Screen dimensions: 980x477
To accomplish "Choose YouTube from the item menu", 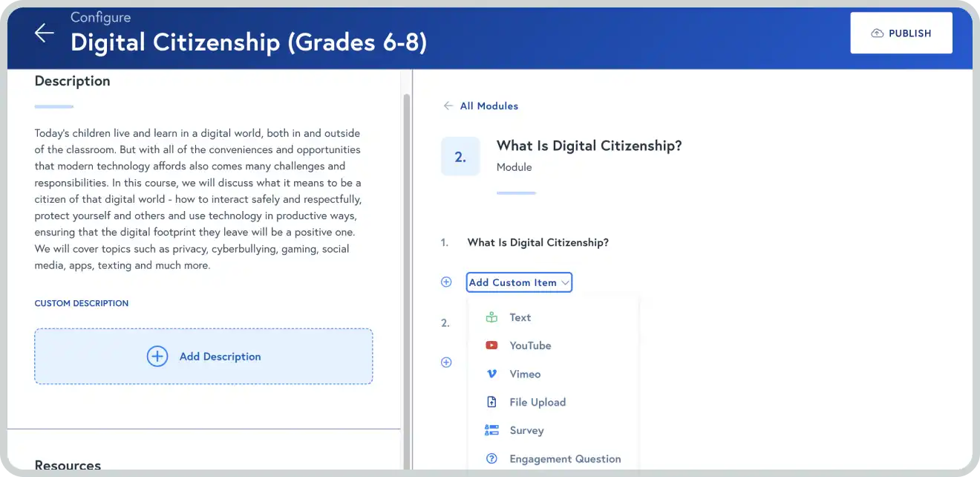I will click(x=530, y=345).
